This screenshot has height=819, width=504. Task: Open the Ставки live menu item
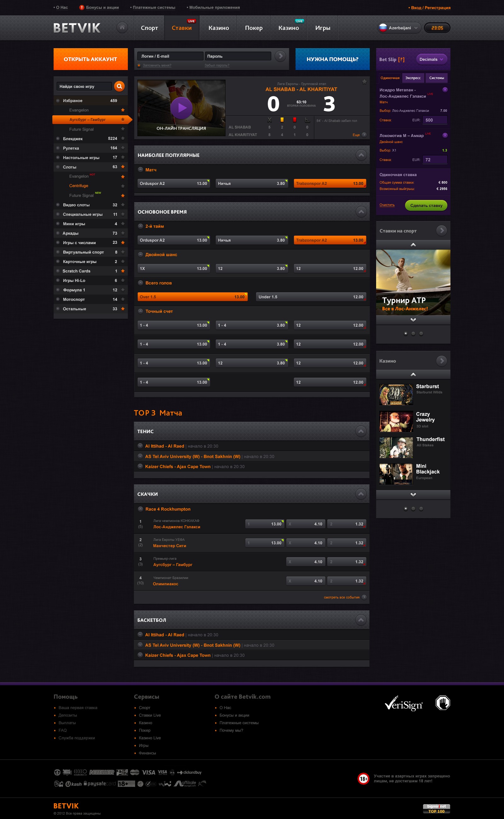tap(182, 28)
